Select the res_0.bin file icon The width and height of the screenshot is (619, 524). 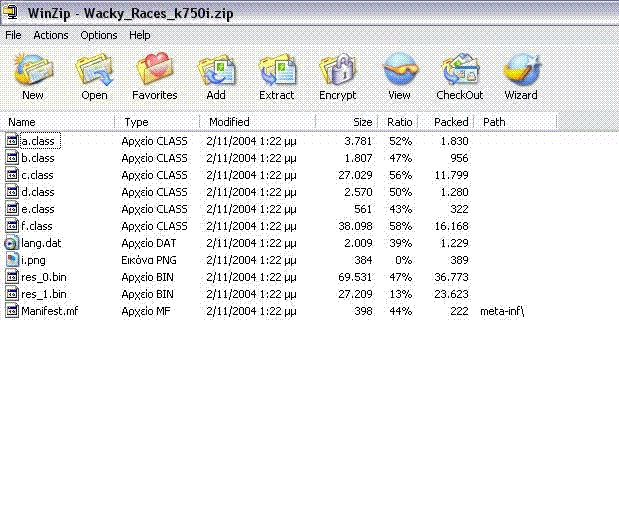(x=12, y=277)
